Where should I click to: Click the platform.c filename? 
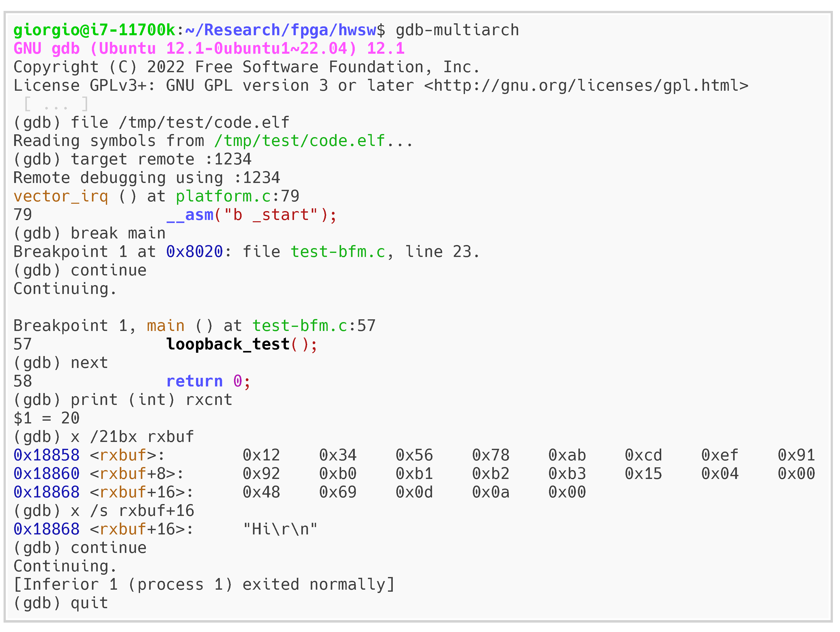click(x=223, y=196)
